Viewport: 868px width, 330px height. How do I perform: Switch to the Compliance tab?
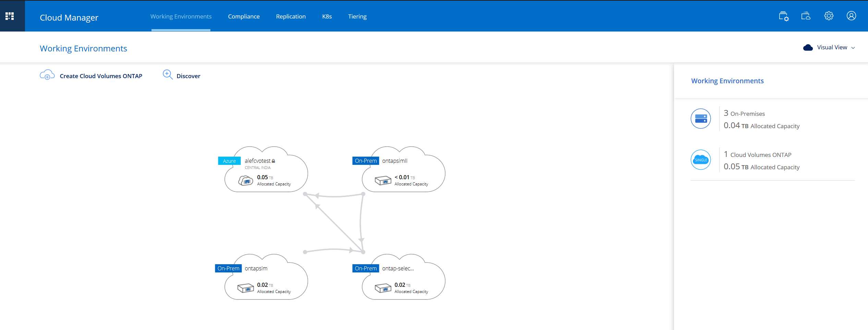244,16
